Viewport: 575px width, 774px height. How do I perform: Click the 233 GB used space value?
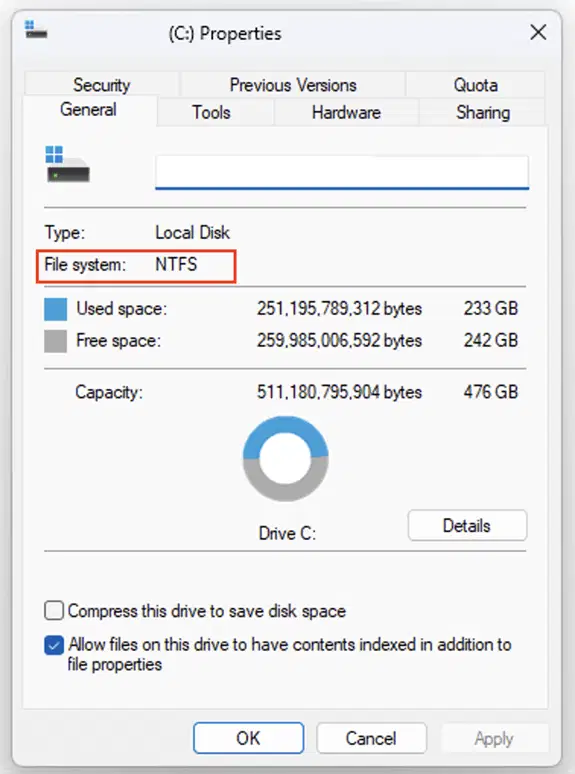point(491,309)
